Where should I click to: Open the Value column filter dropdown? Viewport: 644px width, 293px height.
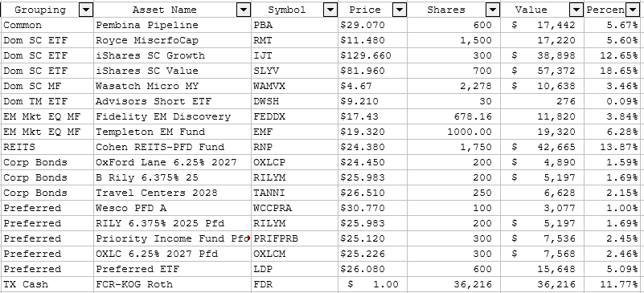tap(576, 10)
